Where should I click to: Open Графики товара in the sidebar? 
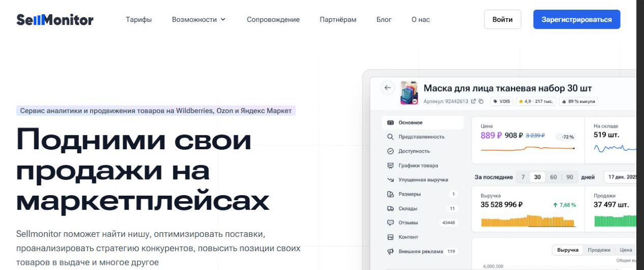pos(423,166)
